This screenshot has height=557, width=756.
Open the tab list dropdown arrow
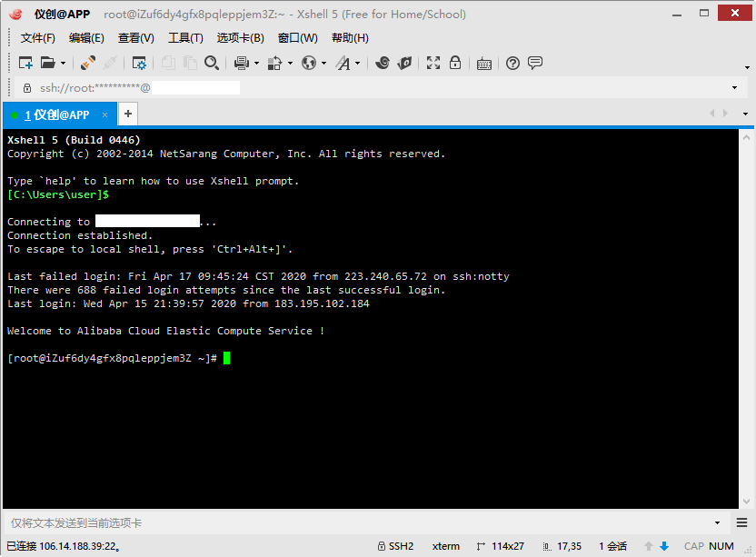[745, 114]
